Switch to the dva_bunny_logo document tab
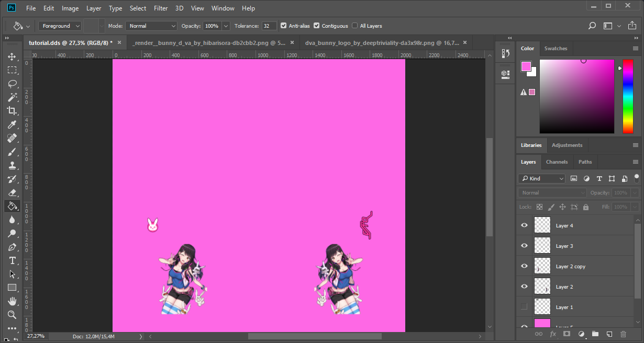The width and height of the screenshot is (644, 343). pos(382,43)
